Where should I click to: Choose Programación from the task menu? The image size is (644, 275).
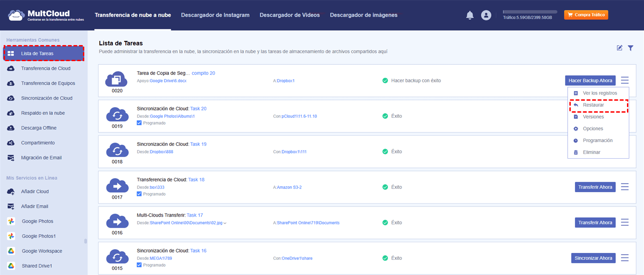pos(598,140)
